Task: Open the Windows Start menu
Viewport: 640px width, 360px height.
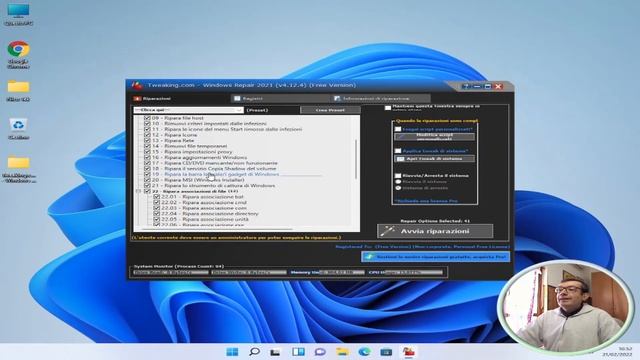Action: [232, 351]
